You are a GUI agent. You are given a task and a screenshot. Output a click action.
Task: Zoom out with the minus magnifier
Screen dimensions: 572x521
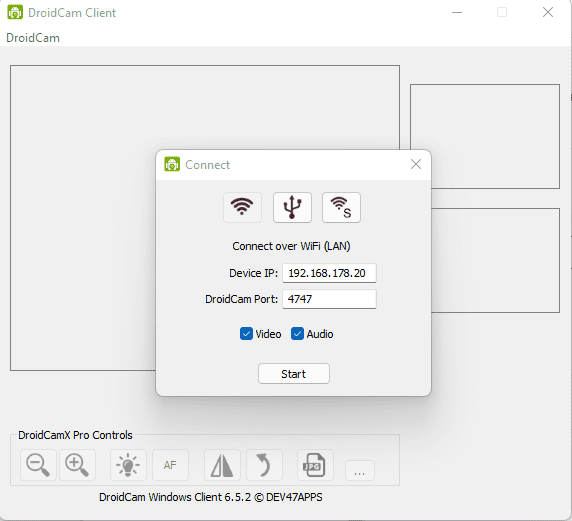(38, 465)
